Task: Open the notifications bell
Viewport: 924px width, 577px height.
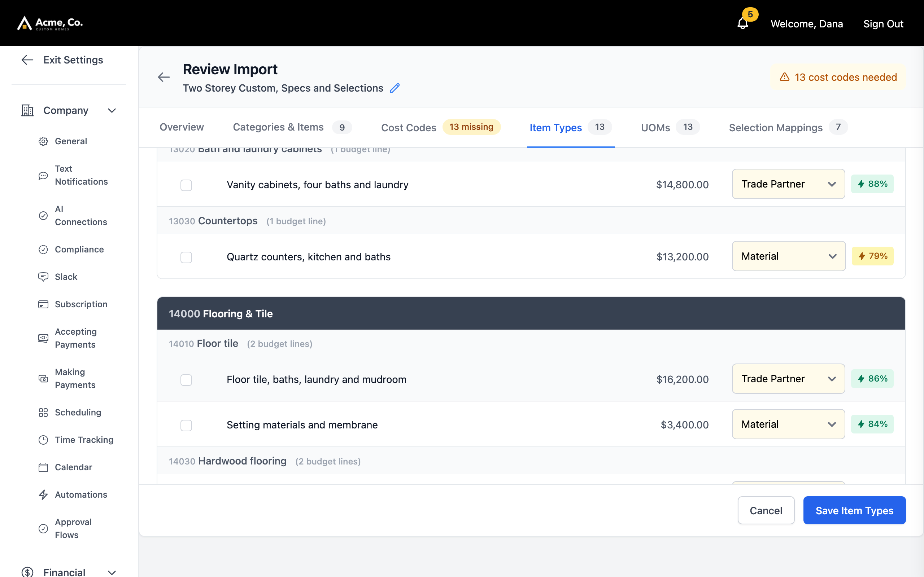Action: coord(743,23)
